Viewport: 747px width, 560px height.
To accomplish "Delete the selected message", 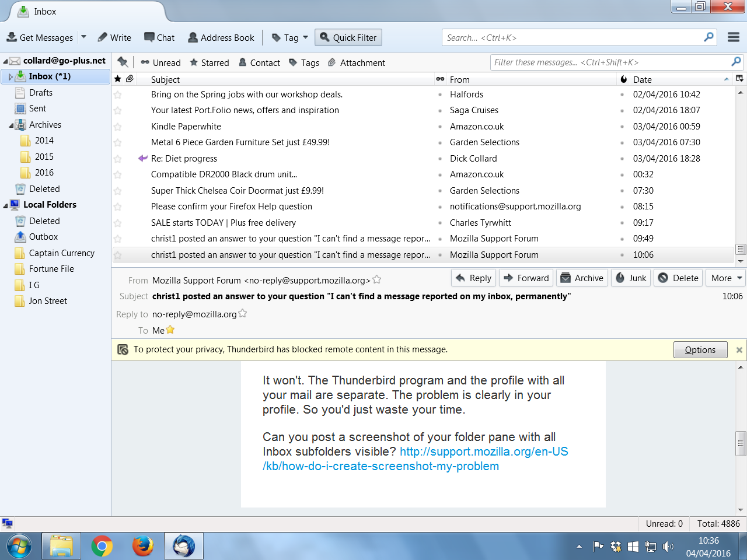I will [678, 278].
